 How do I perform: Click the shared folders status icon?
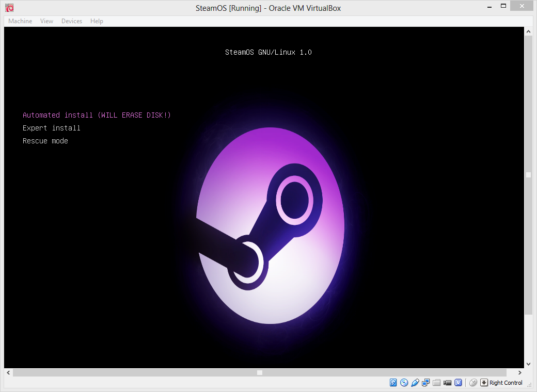click(x=437, y=382)
